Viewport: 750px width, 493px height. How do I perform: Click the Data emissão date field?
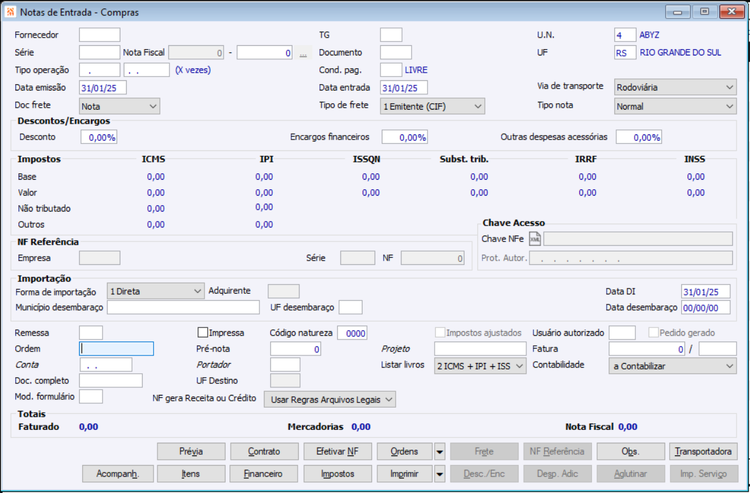pos(103,88)
